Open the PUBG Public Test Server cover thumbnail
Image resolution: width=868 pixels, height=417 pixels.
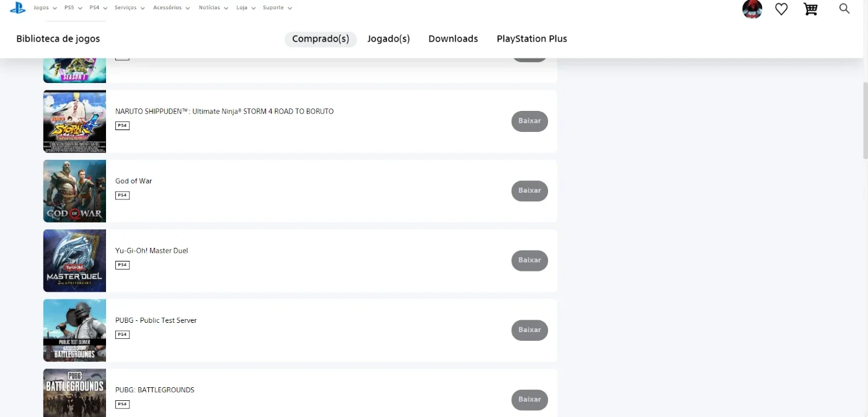(74, 330)
